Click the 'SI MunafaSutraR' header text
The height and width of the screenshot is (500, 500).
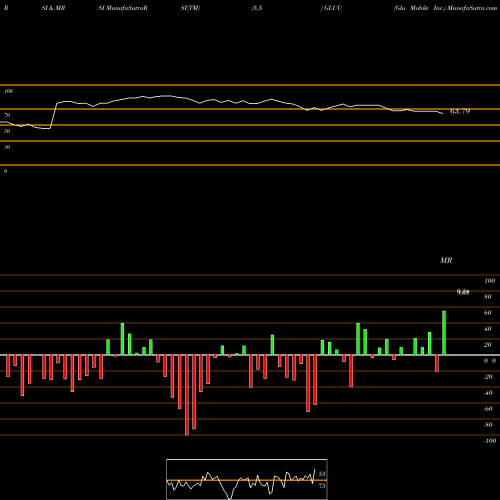pos(123,8)
